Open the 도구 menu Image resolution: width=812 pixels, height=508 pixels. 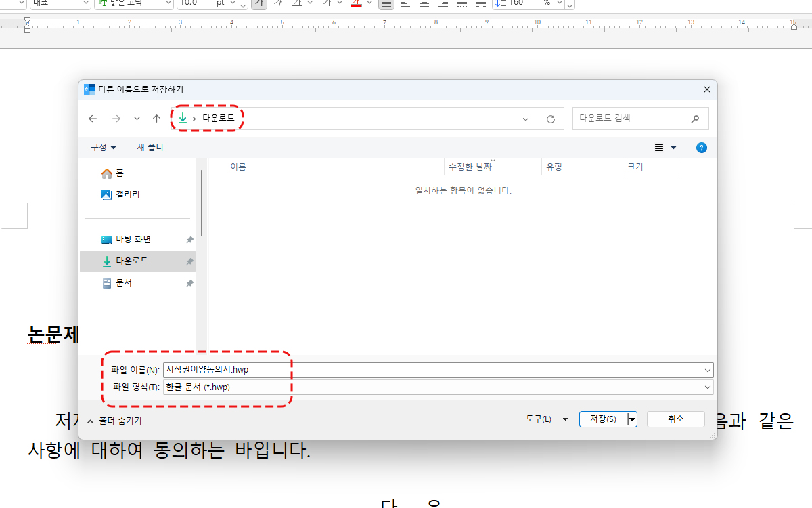tap(547, 419)
